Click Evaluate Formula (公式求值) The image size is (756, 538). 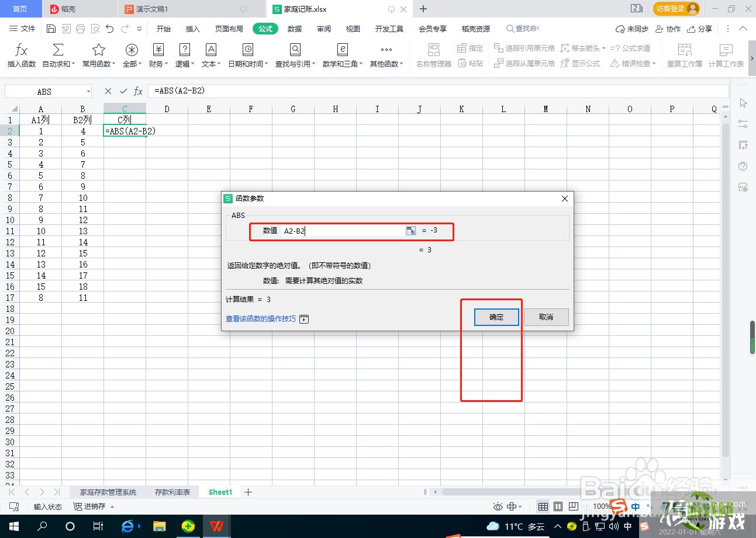(630, 48)
